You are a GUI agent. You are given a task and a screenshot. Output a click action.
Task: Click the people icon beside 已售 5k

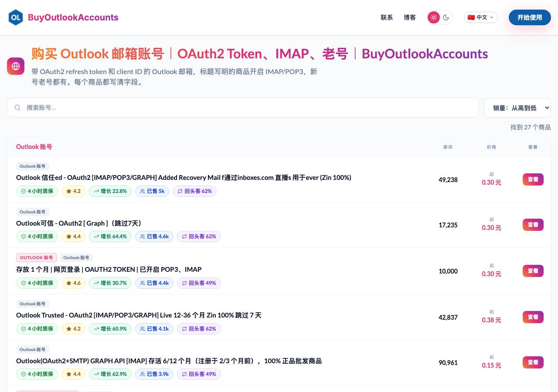tap(143, 191)
